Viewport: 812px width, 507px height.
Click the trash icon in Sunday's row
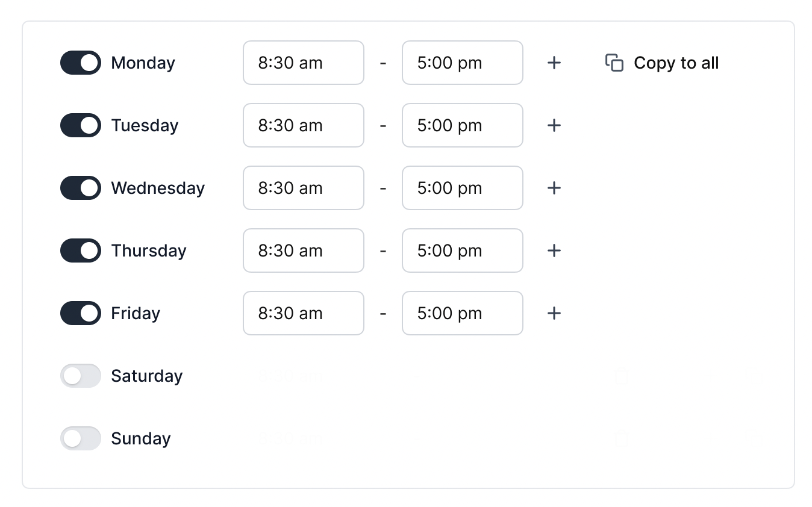click(x=621, y=438)
